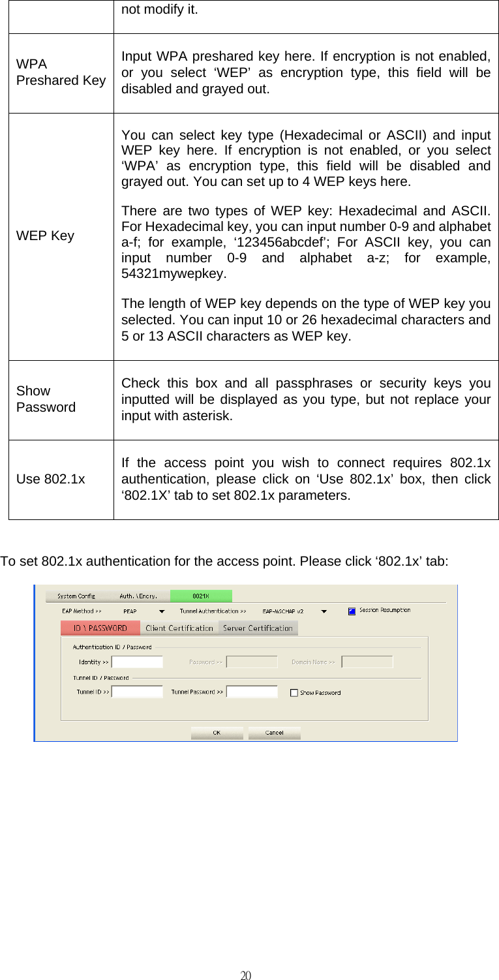Click the OK button
The height and width of the screenshot is (980, 499).
click(x=217, y=732)
